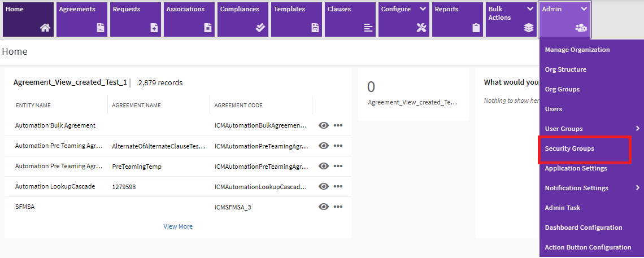This screenshot has height=258, width=644.
Task: Click the Requests download-document icon
Action: coord(154,28)
